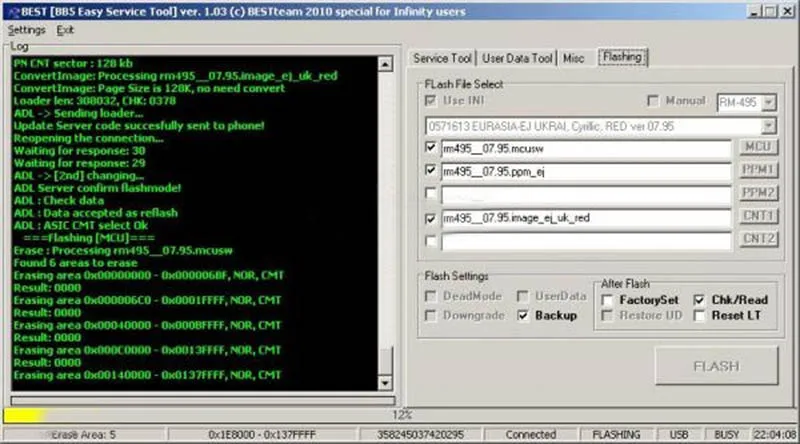Click the 0x1E8000 - 0x137FFFF status entry
The height and width of the screenshot is (444, 800).
click(262, 435)
